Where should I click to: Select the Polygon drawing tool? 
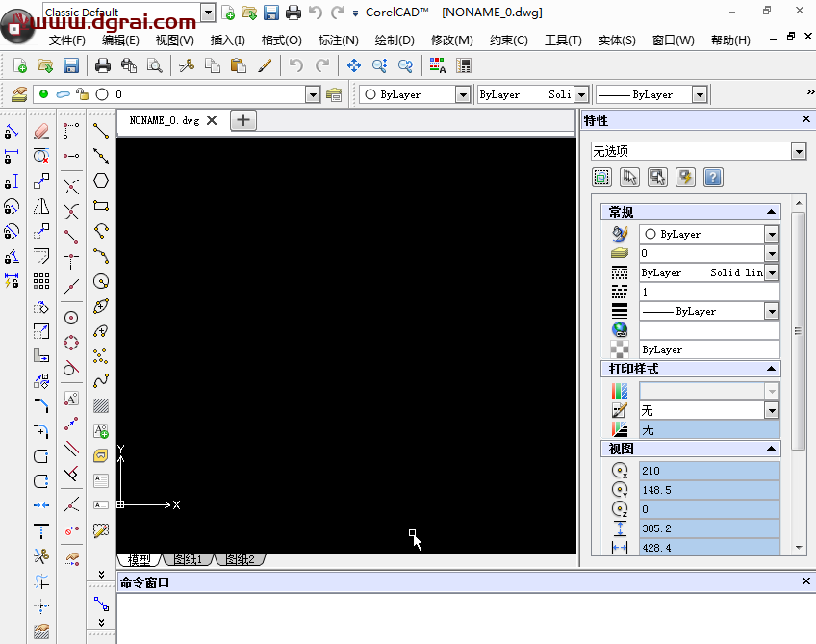click(101, 181)
